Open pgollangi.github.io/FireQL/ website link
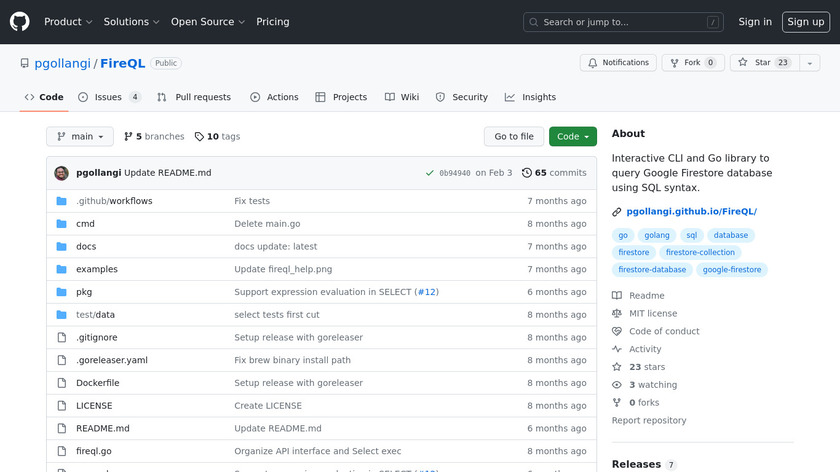 [x=691, y=212]
